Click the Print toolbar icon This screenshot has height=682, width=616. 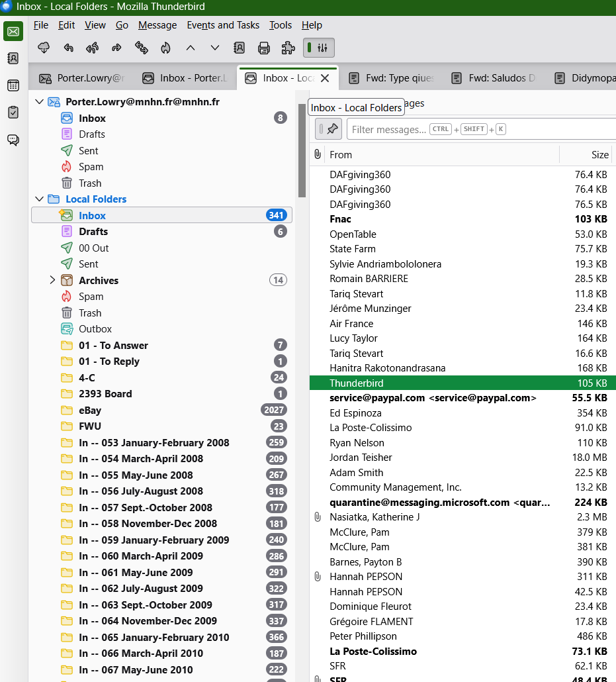[264, 48]
